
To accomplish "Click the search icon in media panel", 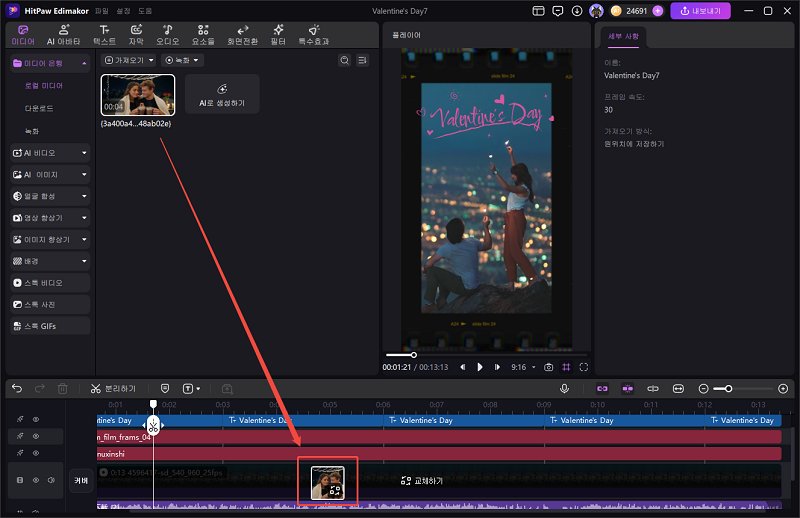I will (x=345, y=60).
